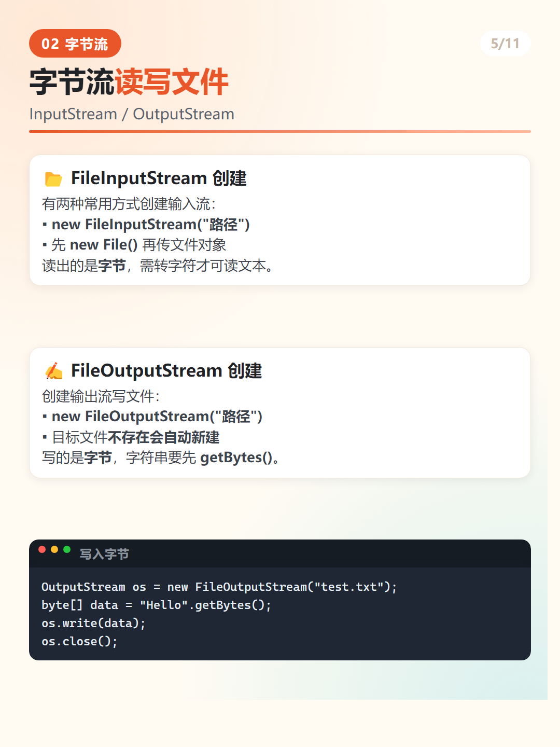Click the green dot in code window
Viewport: 560px width, 747px height.
point(67,549)
